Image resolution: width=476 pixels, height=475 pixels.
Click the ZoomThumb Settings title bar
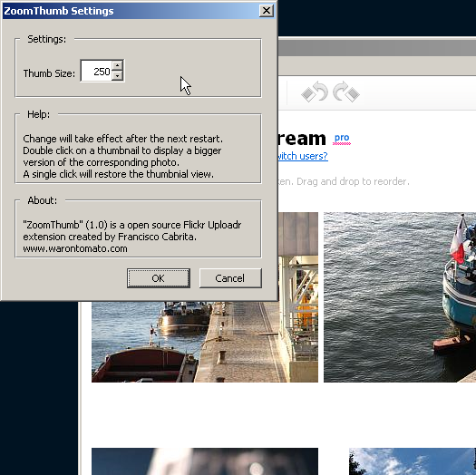click(x=131, y=11)
